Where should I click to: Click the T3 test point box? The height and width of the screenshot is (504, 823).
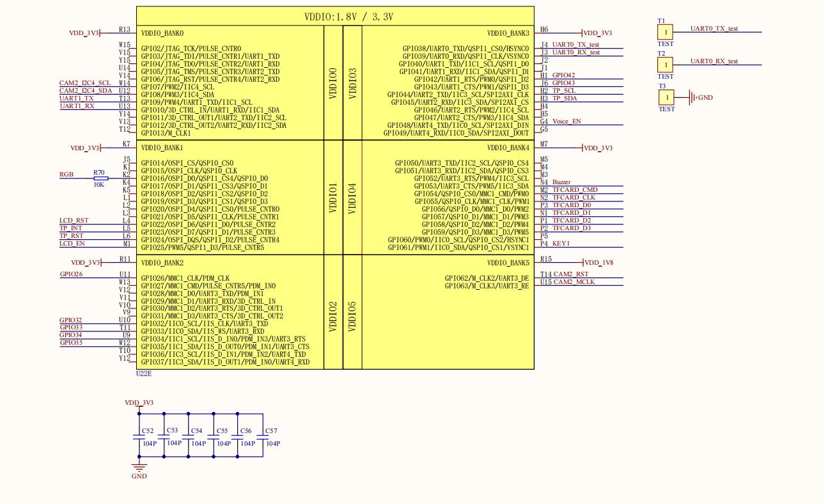click(x=666, y=97)
